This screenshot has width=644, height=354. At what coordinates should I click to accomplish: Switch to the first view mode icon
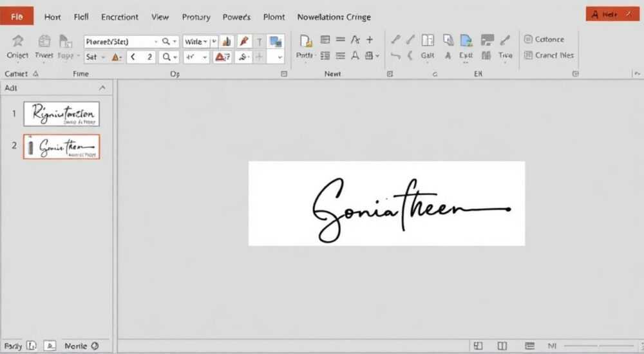coord(478,346)
